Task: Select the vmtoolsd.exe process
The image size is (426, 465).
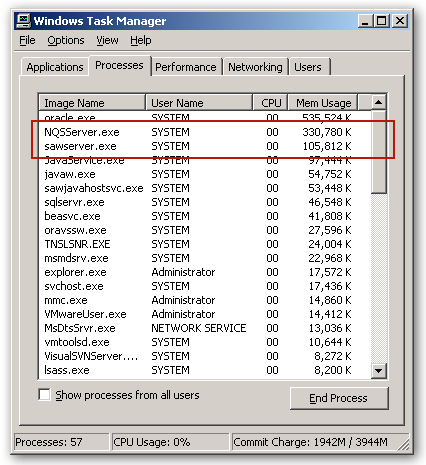Action: click(x=204, y=342)
